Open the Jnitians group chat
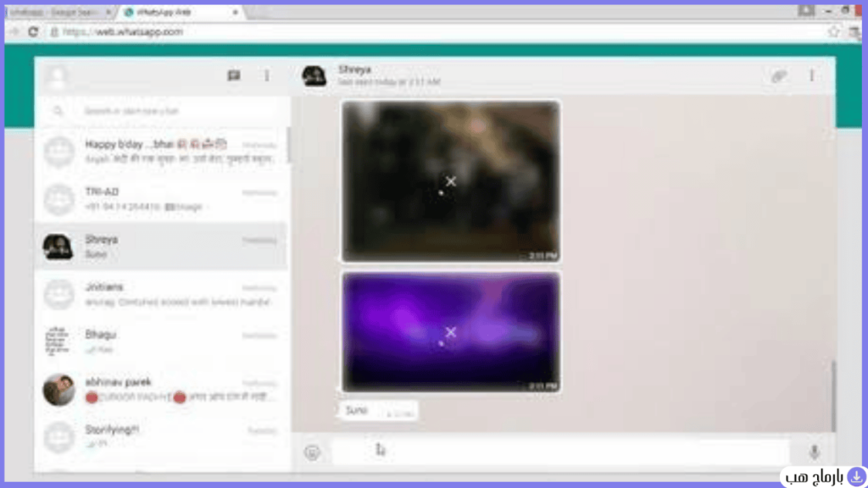This screenshot has height=488, width=868. (161, 294)
